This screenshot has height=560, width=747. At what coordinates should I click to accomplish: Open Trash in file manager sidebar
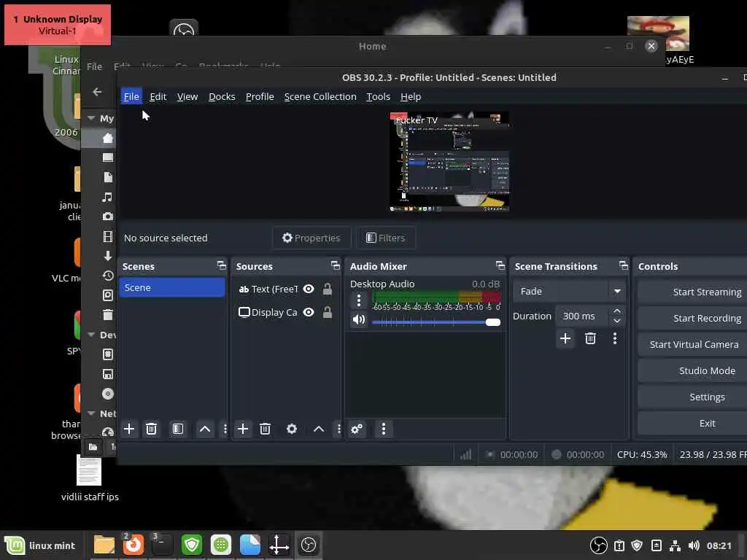coord(108,315)
